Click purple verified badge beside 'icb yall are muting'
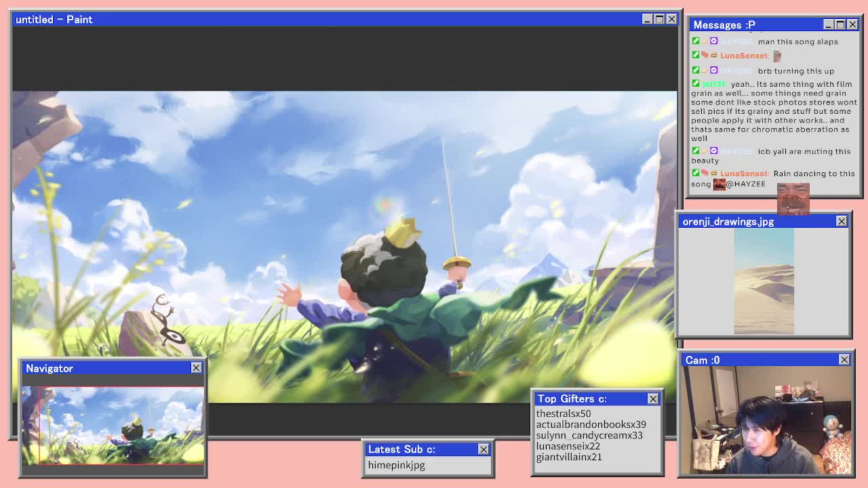The image size is (868, 488). 713,151
